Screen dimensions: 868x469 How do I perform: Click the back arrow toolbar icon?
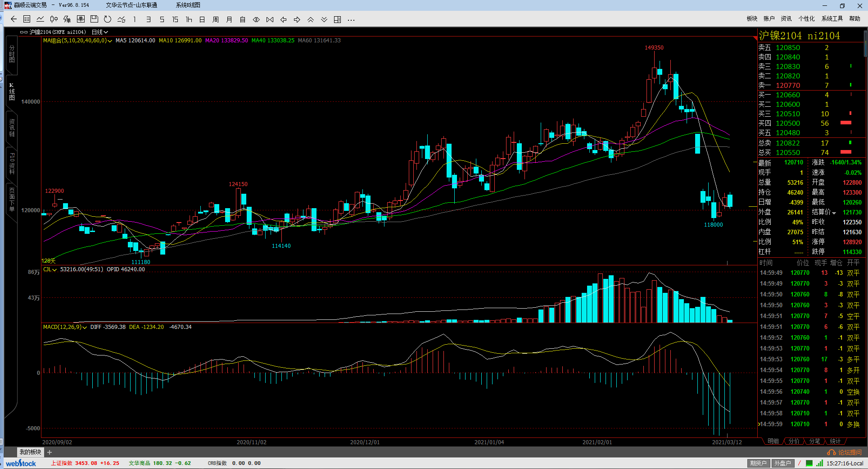14,19
